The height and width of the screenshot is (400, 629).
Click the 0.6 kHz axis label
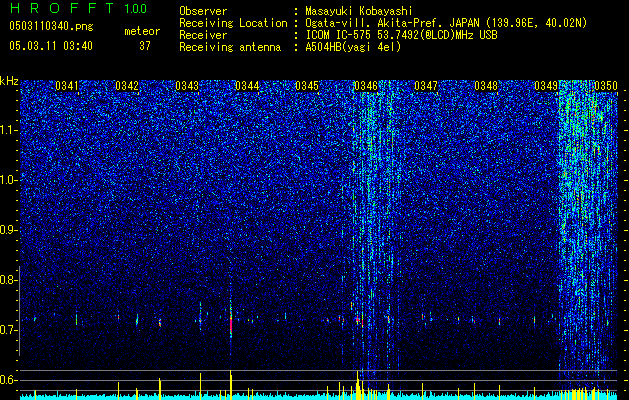(x=8, y=380)
